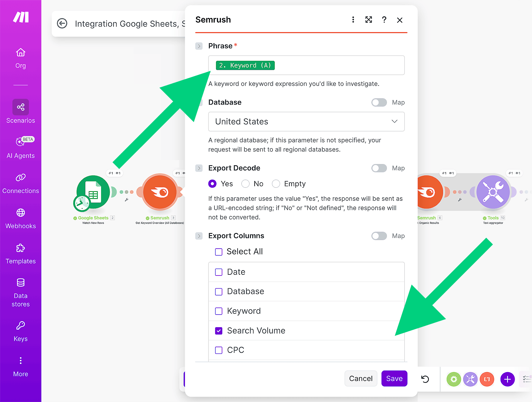Open the Semrush panel options menu
This screenshot has width=532, height=402.
[x=353, y=20]
